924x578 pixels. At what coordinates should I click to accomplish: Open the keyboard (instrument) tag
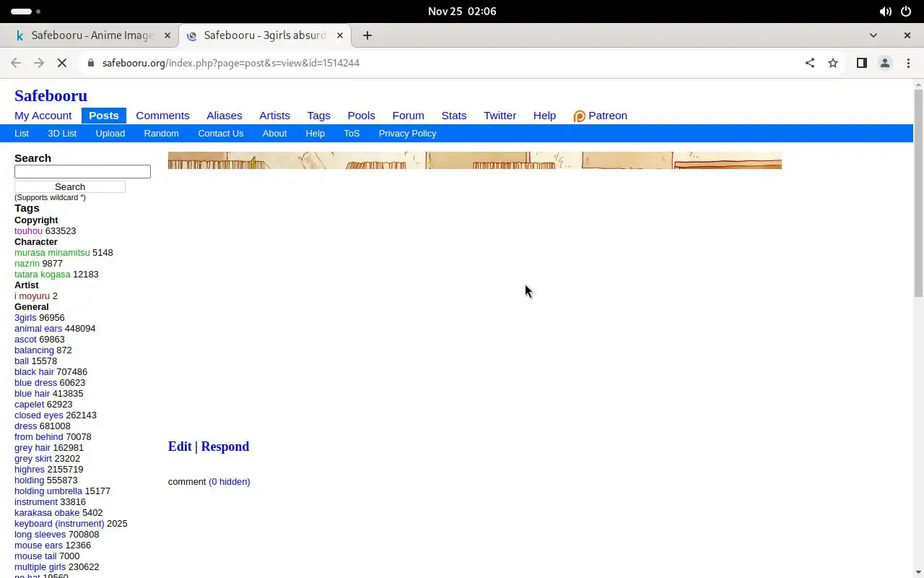(x=59, y=524)
